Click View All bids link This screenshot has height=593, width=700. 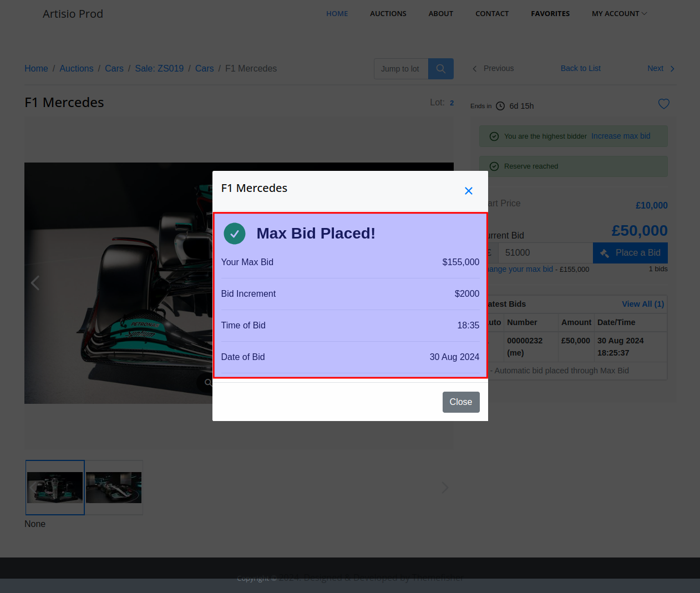click(x=642, y=304)
